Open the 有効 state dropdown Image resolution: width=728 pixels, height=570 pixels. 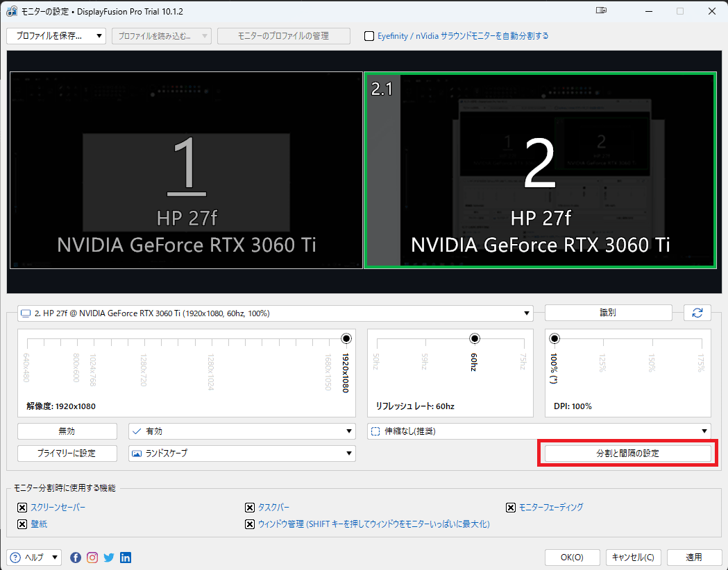pos(242,431)
